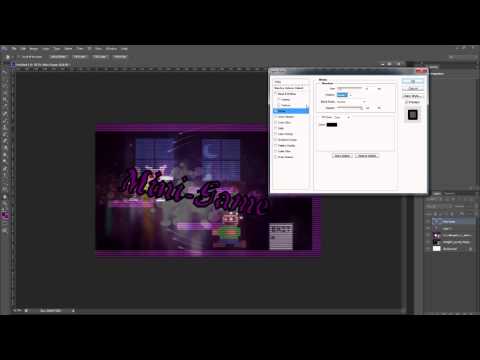Select the Move tool in toolbox
This screenshot has width=480, height=360.
(5, 73)
